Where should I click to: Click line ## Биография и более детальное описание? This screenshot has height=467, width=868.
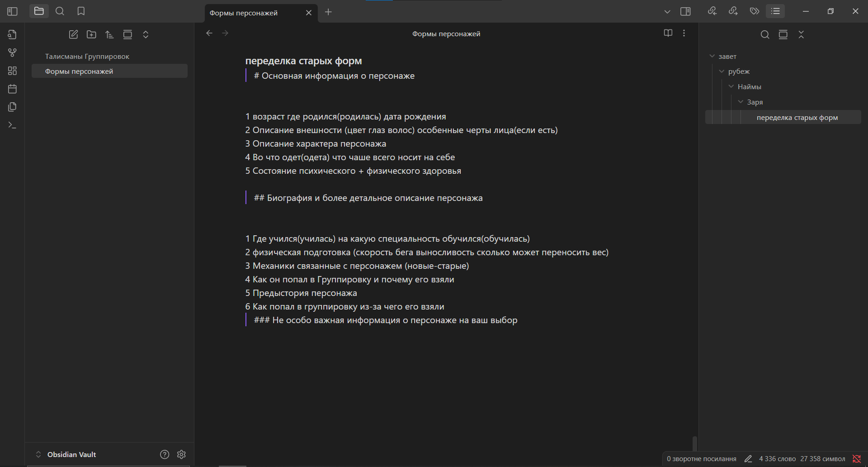coord(368,198)
